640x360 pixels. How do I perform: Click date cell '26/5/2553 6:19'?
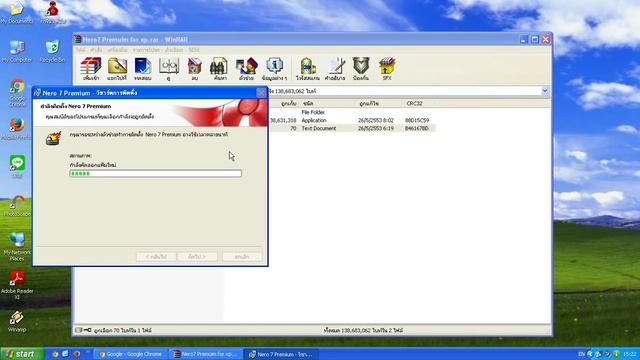point(376,128)
